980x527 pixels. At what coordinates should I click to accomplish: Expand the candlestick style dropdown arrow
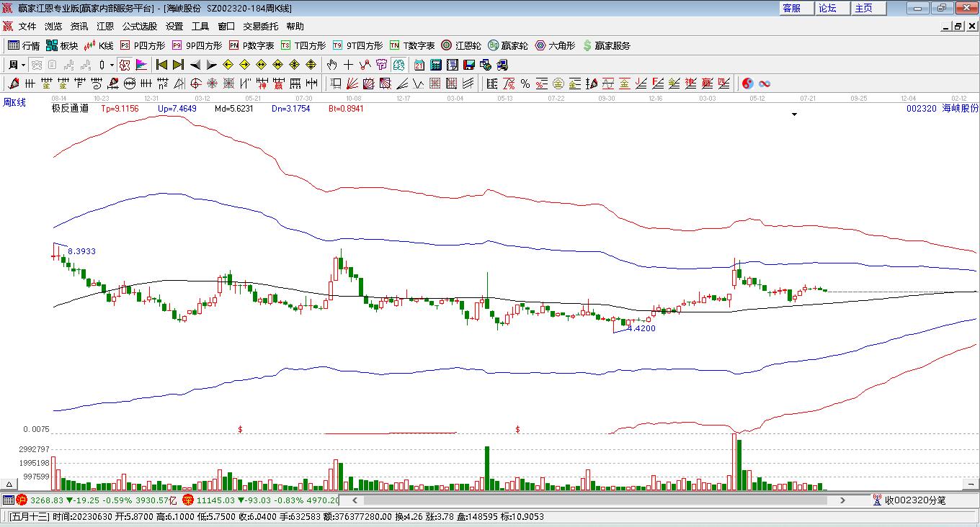coord(112,65)
